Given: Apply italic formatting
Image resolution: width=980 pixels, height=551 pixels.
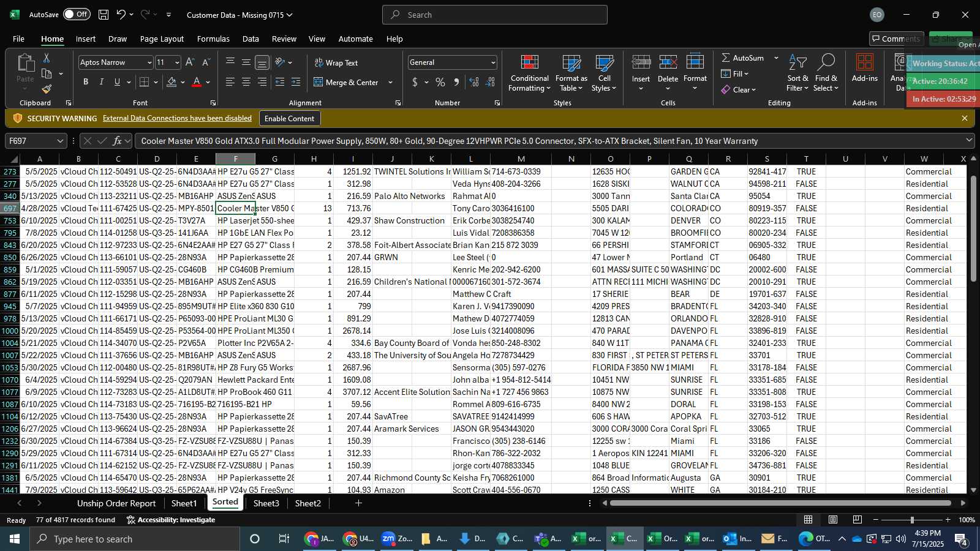Looking at the screenshot, I should 101,82.
